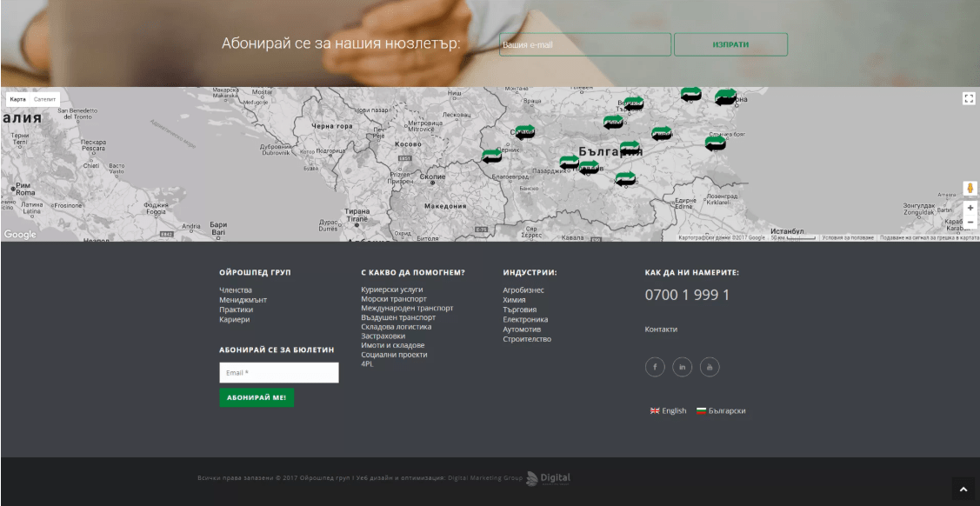Viewport: 980px width, 506px height.
Task: Open the 4PL link
Action: click(x=367, y=363)
